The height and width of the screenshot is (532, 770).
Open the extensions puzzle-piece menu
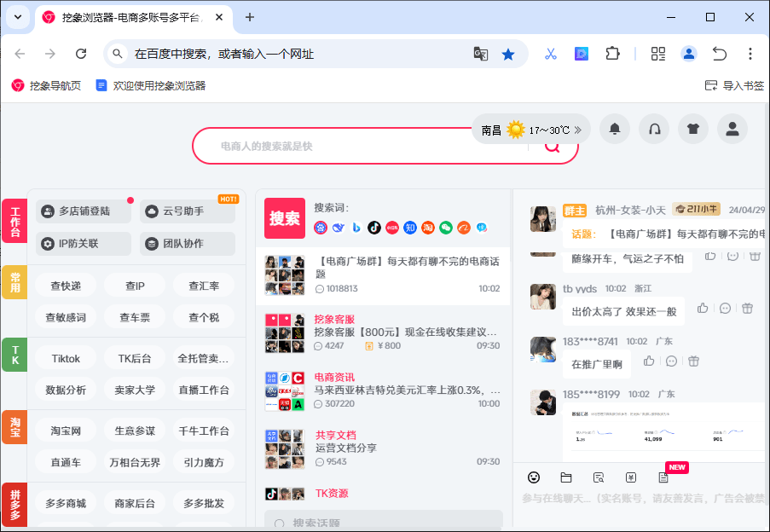pyautogui.click(x=612, y=53)
